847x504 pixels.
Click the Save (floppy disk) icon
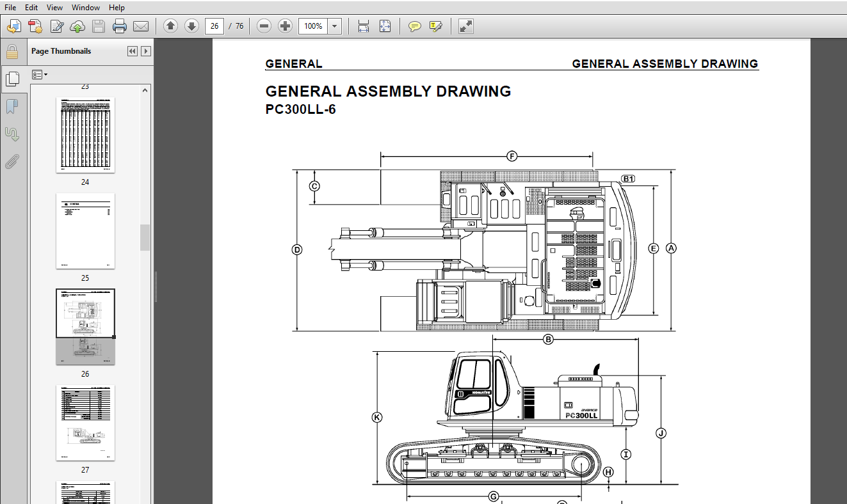[99, 26]
